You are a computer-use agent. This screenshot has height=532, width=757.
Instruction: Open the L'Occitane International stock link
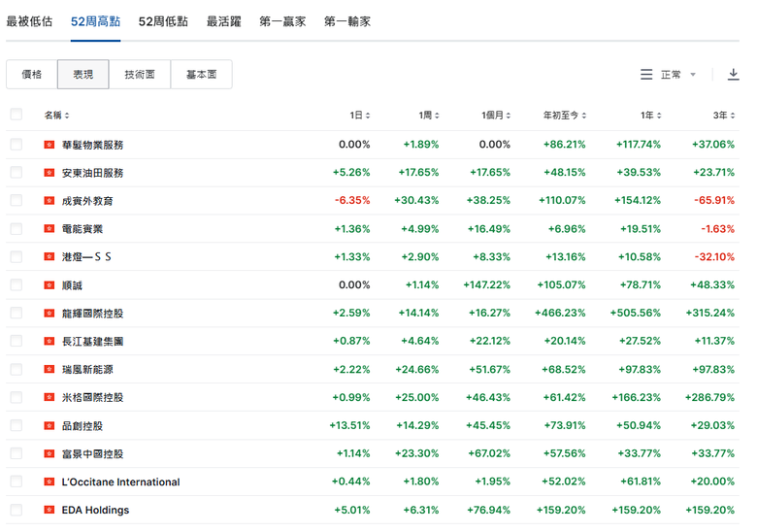point(120,482)
